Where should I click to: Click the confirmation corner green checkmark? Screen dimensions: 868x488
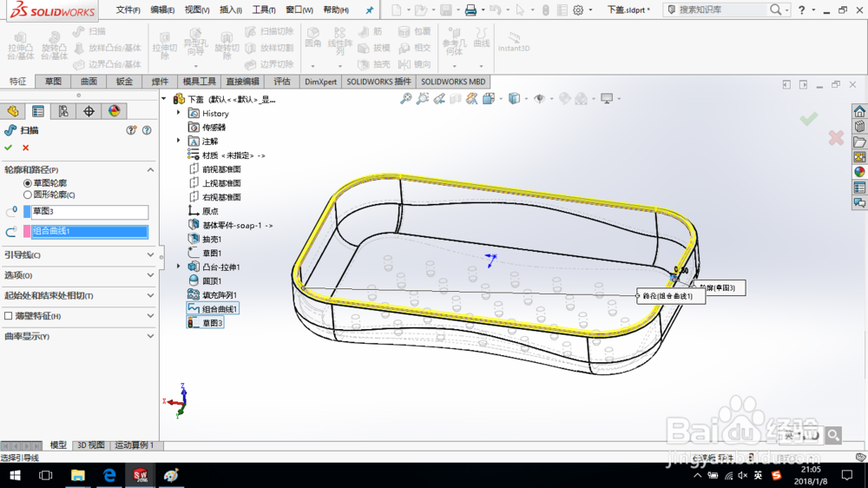pos(809,118)
